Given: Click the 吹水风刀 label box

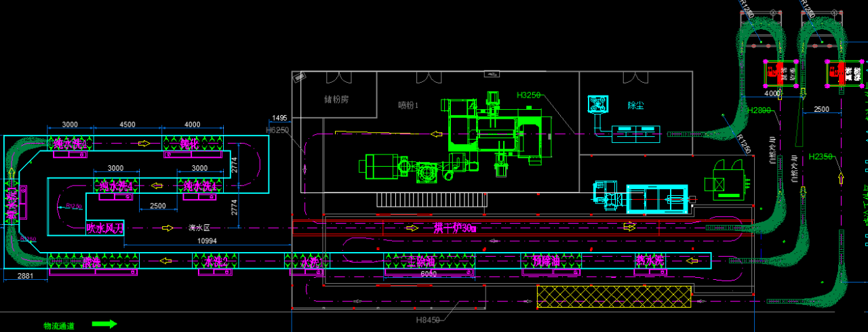Looking at the screenshot, I should pos(105,228).
